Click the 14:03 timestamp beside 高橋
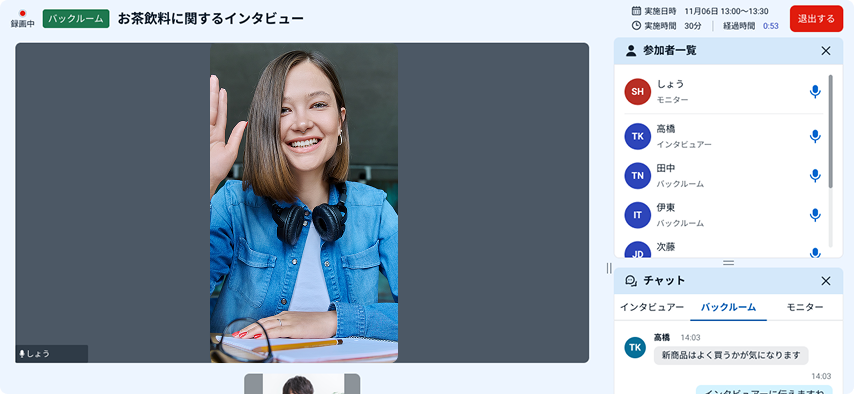Image resolution: width=854 pixels, height=394 pixels. (690, 337)
